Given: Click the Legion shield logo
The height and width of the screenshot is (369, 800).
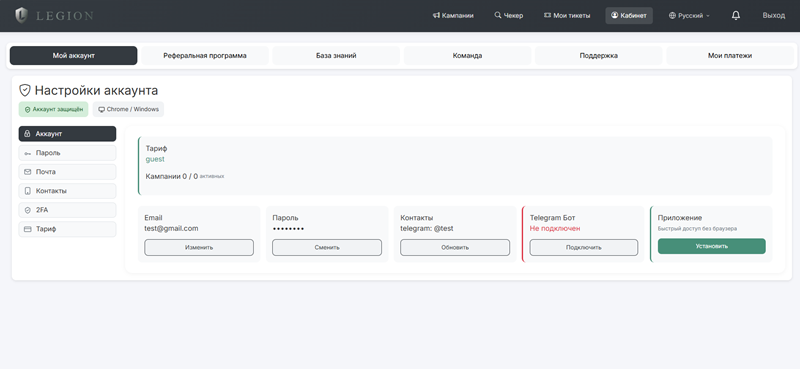Looking at the screenshot, I should point(21,15).
